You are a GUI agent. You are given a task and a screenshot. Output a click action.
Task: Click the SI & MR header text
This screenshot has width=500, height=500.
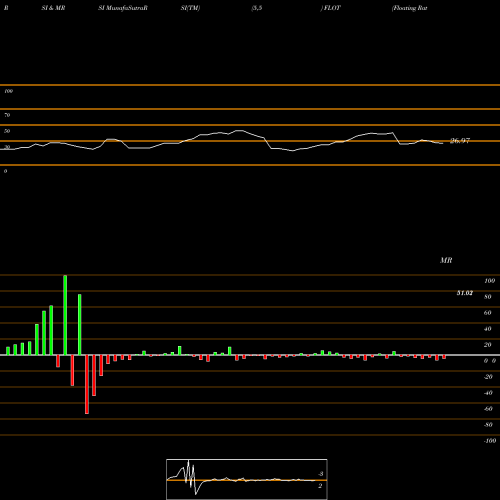click(53, 8)
